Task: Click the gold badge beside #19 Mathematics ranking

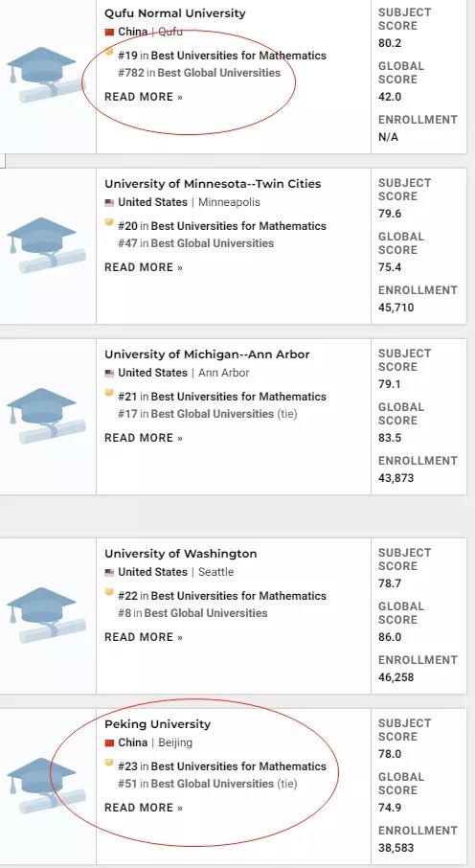Action: 109,52
